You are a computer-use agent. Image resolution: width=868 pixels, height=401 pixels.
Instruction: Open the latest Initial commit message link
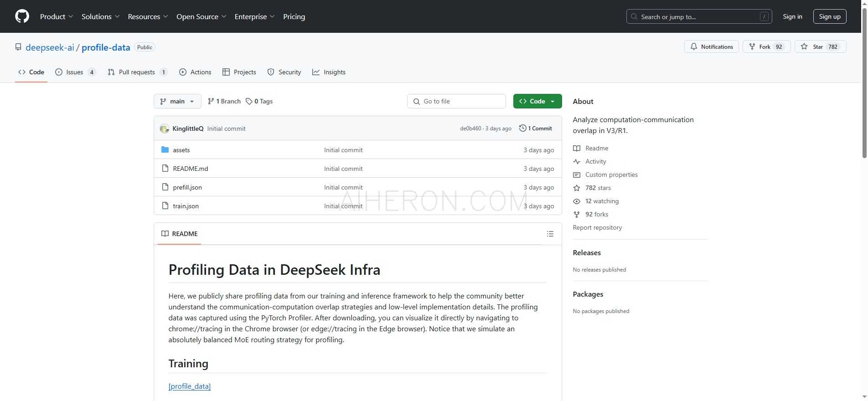click(226, 129)
